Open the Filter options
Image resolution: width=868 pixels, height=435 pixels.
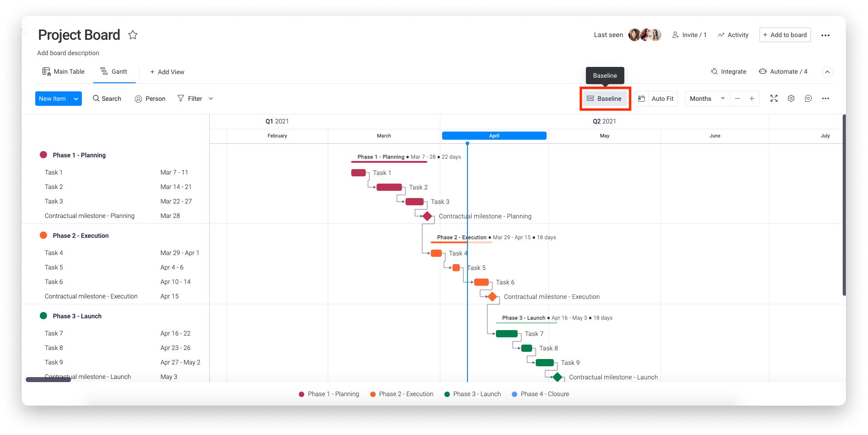coord(190,99)
